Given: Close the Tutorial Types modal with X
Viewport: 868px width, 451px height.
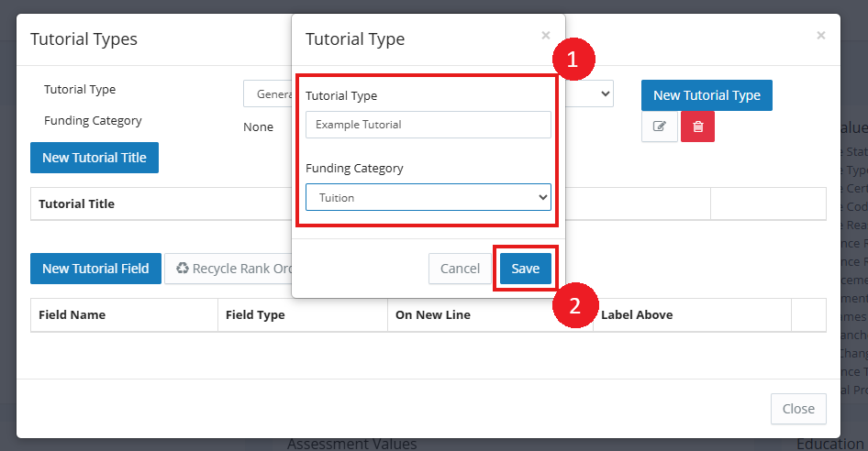Looking at the screenshot, I should (820, 36).
